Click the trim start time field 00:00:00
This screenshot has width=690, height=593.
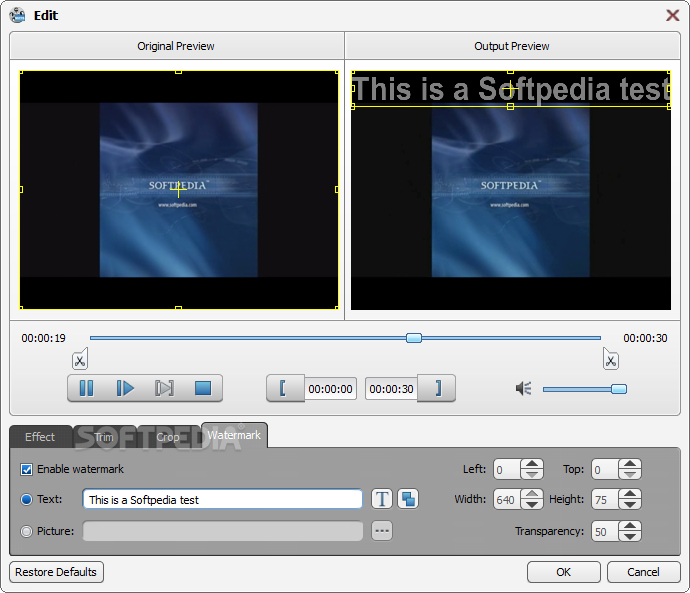330,389
